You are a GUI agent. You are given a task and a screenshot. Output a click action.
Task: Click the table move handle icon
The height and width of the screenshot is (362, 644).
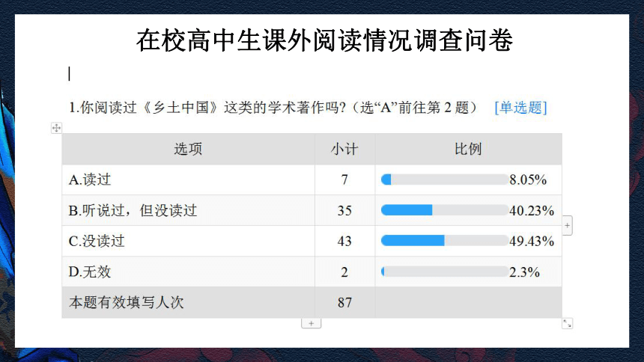(x=56, y=128)
